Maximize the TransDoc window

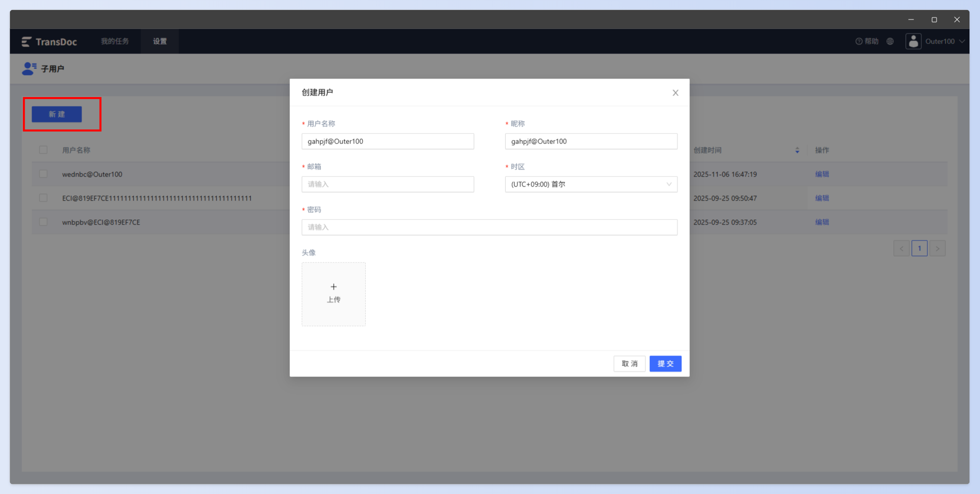pos(934,19)
